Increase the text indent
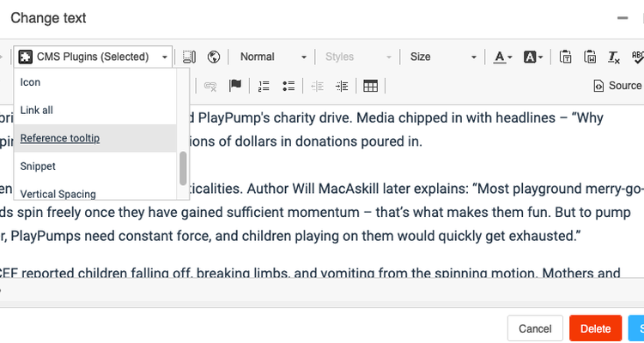Image resolution: width=644 pixels, height=343 pixels. tap(342, 86)
